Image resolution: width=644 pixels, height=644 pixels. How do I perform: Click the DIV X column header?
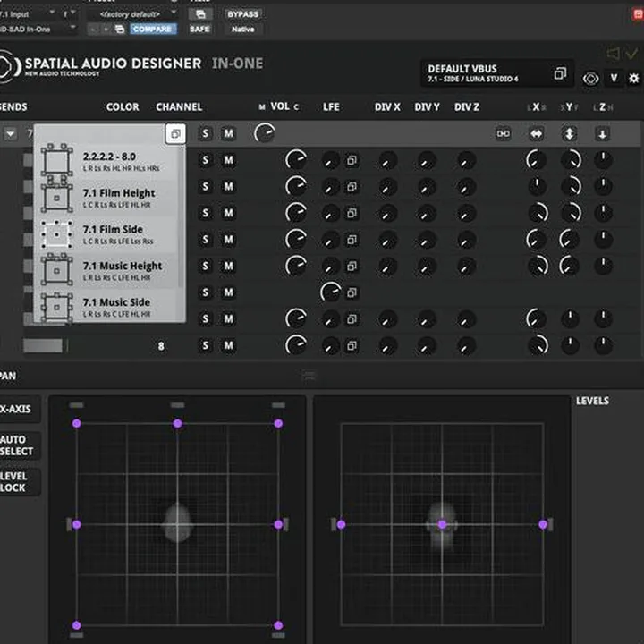click(387, 107)
